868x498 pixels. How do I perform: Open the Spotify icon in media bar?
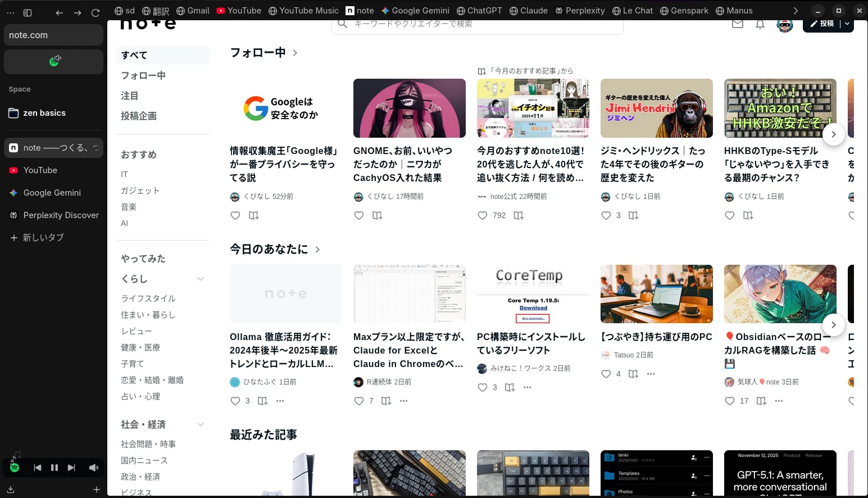click(x=15, y=468)
